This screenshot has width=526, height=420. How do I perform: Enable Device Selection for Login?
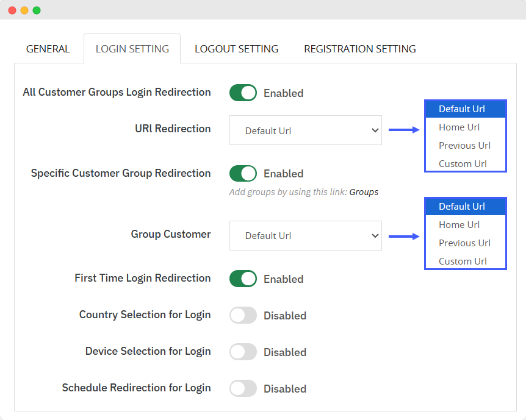[243, 352]
